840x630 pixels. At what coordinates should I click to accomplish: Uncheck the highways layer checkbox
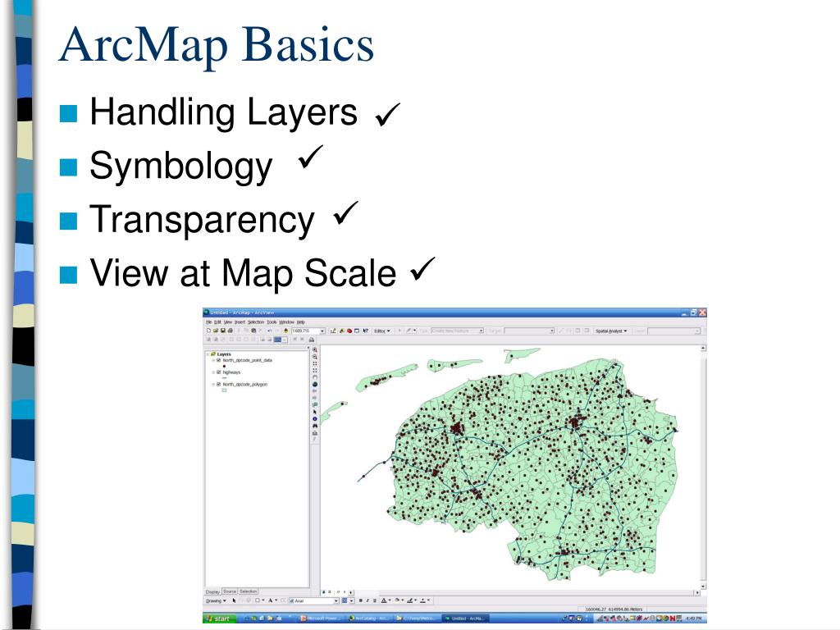click(x=218, y=372)
